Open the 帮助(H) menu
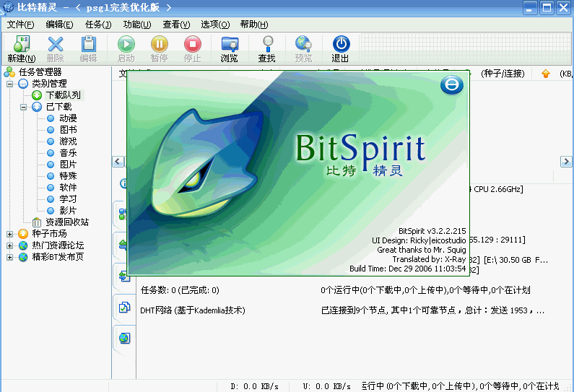This screenshot has width=574, height=392. tap(254, 25)
